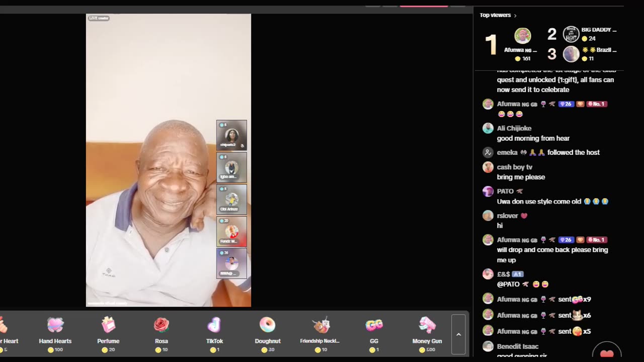Click the 'good morning from hear' message

533,138
